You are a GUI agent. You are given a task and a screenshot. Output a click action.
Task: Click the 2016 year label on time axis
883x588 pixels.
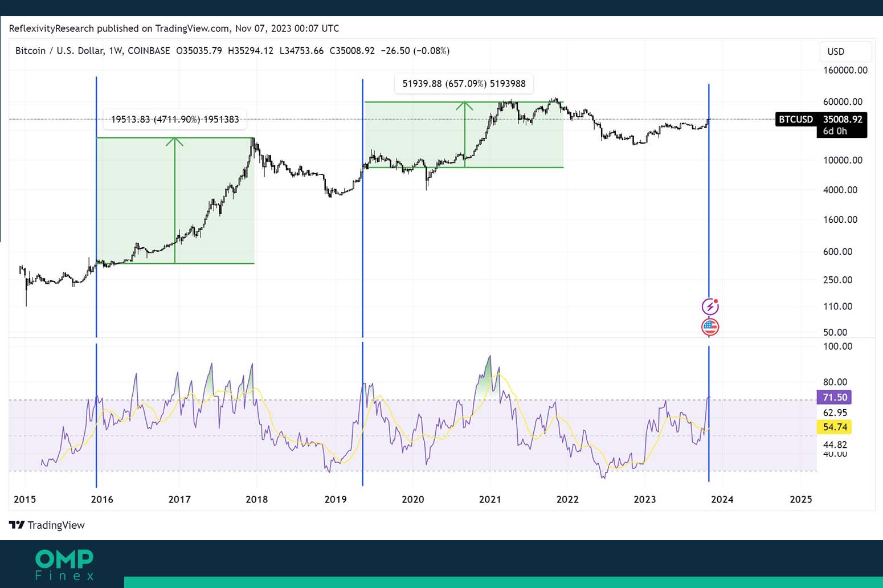click(102, 499)
